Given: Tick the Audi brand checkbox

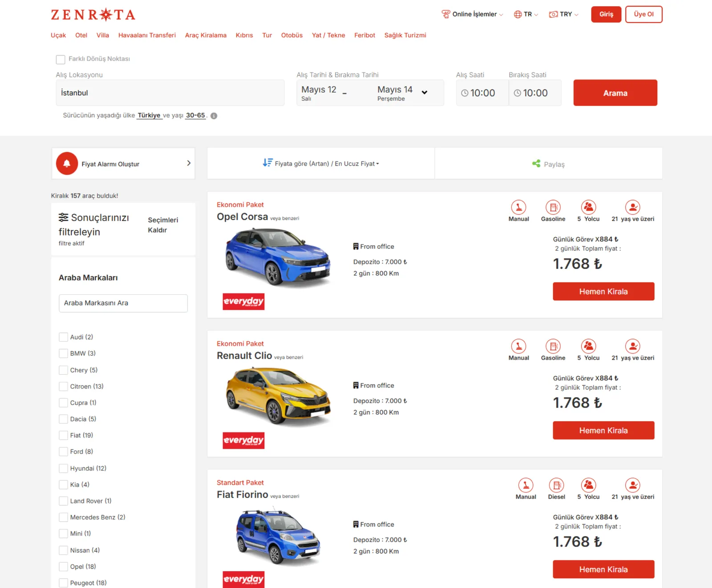Looking at the screenshot, I should (64, 337).
